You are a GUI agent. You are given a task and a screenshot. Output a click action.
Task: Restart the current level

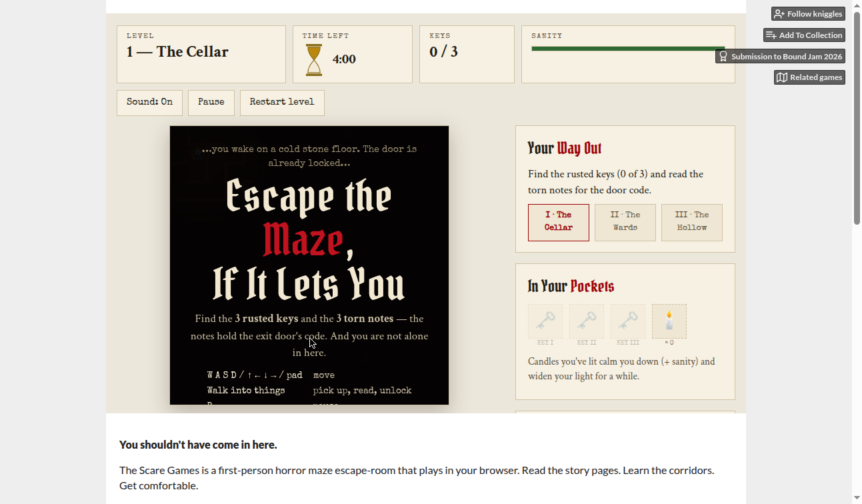click(x=282, y=103)
